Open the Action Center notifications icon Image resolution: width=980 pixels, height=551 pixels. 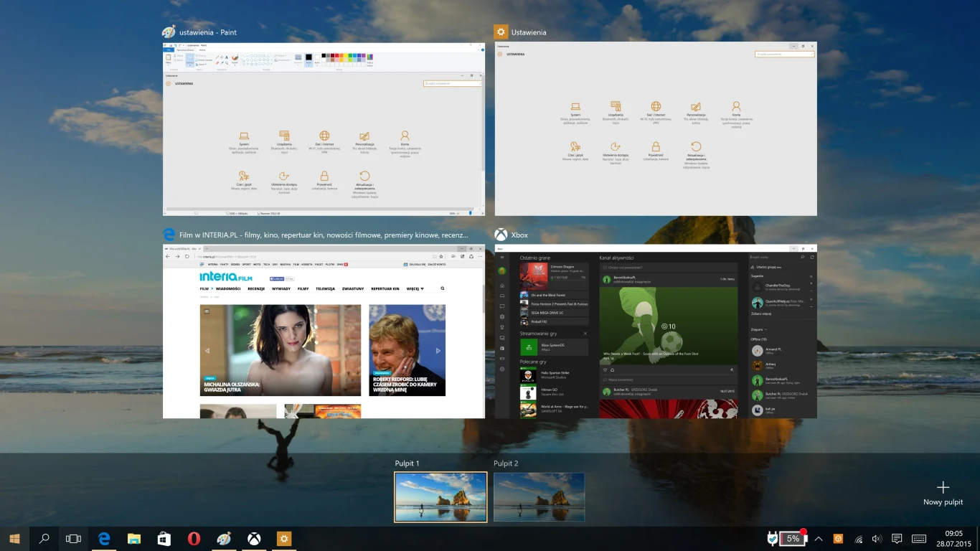[x=897, y=539]
